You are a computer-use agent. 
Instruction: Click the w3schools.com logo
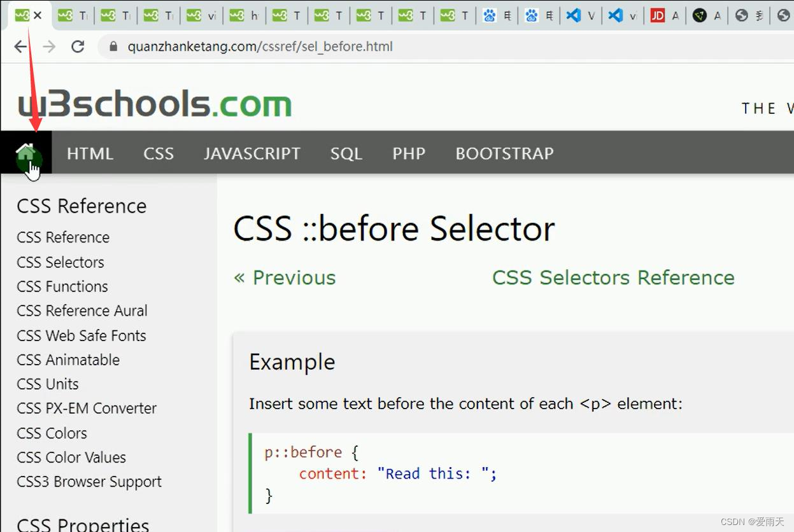point(155,104)
